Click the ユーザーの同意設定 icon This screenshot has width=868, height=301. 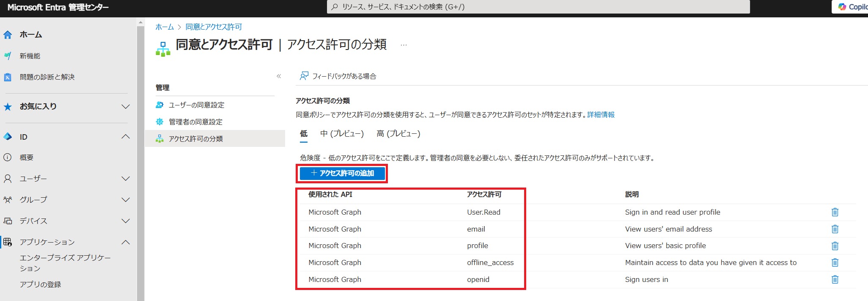pyautogui.click(x=159, y=105)
